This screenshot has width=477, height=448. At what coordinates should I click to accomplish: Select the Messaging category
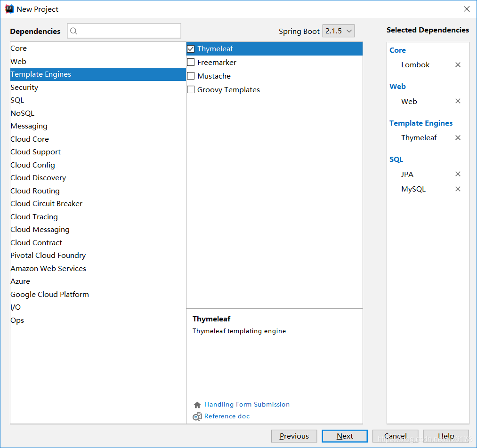(98, 126)
